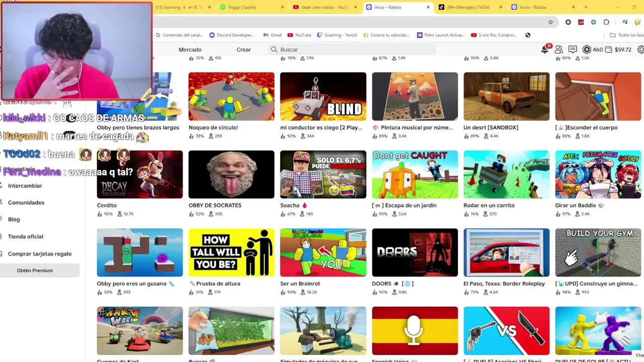Image resolution: width=644 pixels, height=362 pixels.
Task: Bookmark this page with the star icon
Action: pos(550,22)
